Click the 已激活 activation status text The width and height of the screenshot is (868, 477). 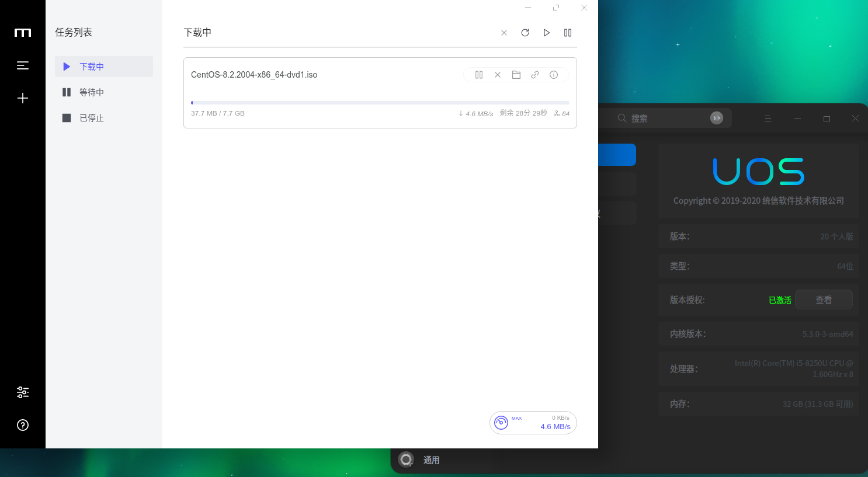coord(780,300)
